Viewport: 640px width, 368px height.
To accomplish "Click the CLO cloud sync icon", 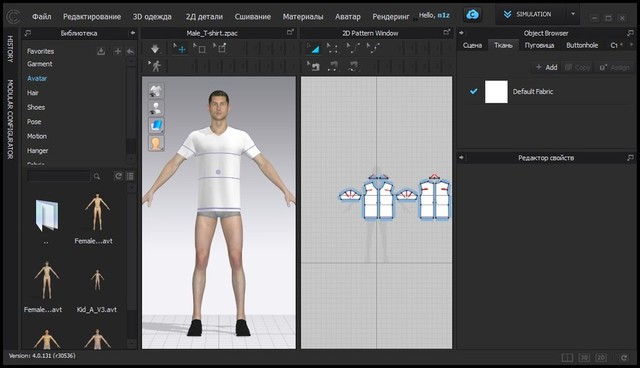I will [x=472, y=15].
